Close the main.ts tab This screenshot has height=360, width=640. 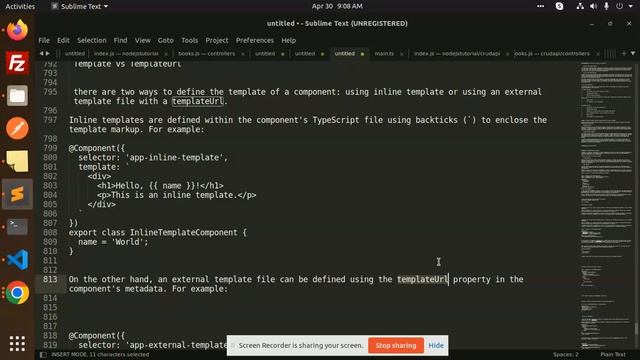click(402, 54)
